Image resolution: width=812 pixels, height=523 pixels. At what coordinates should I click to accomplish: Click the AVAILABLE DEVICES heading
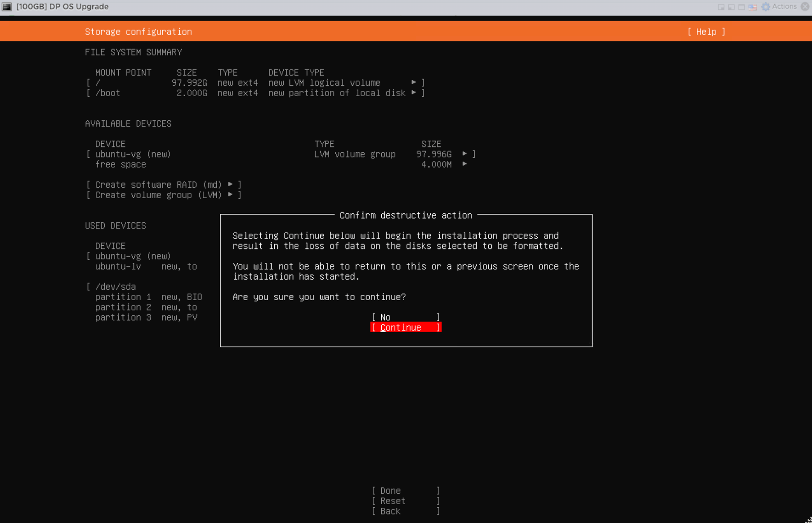click(x=128, y=124)
